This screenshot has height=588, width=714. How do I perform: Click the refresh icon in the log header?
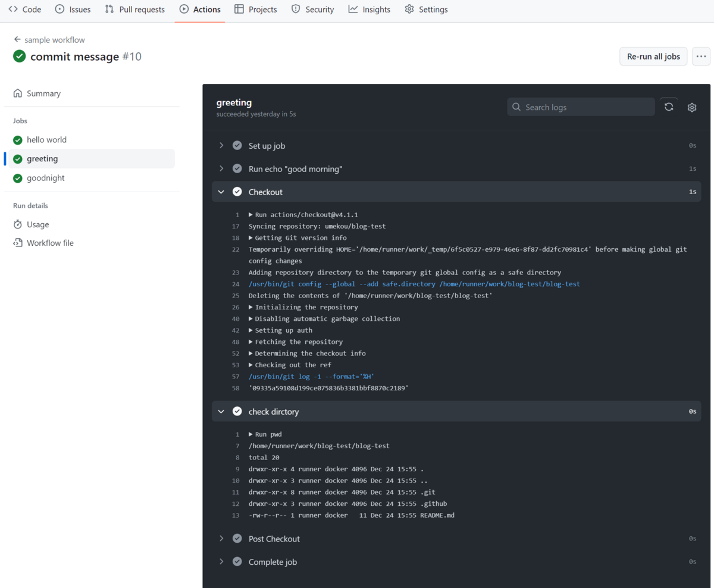[x=669, y=107]
